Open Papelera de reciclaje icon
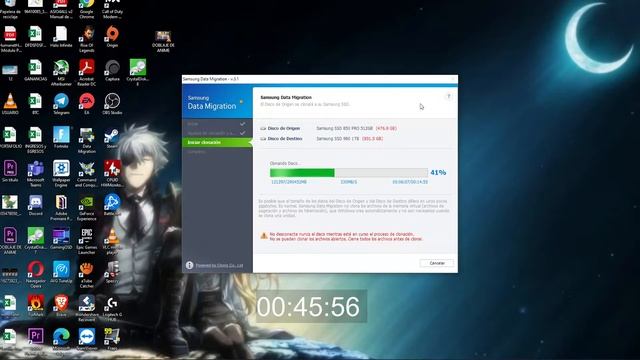The width and height of the screenshot is (640, 360). coord(10,9)
